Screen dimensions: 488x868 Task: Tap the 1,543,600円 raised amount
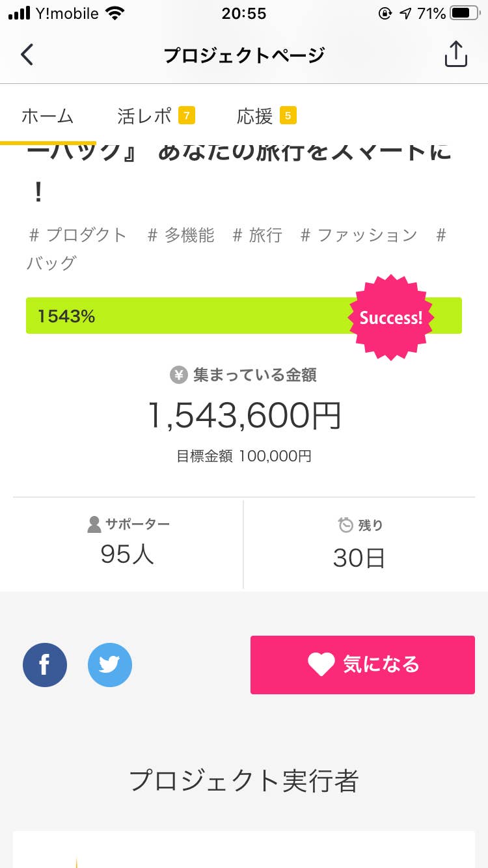point(245,415)
